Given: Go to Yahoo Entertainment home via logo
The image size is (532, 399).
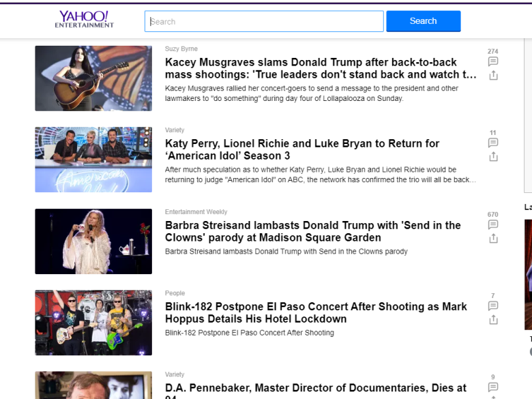Looking at the screenshot, I should [84, 19].
